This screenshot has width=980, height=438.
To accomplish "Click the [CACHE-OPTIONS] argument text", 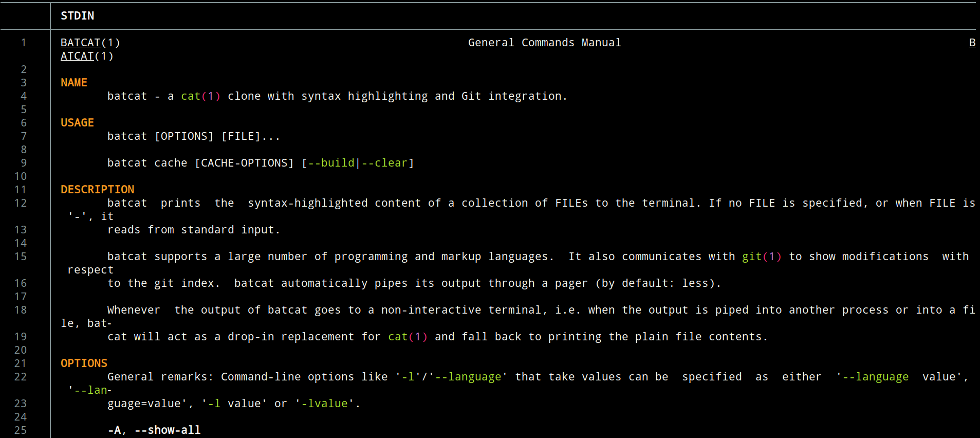I will point(244,163).
